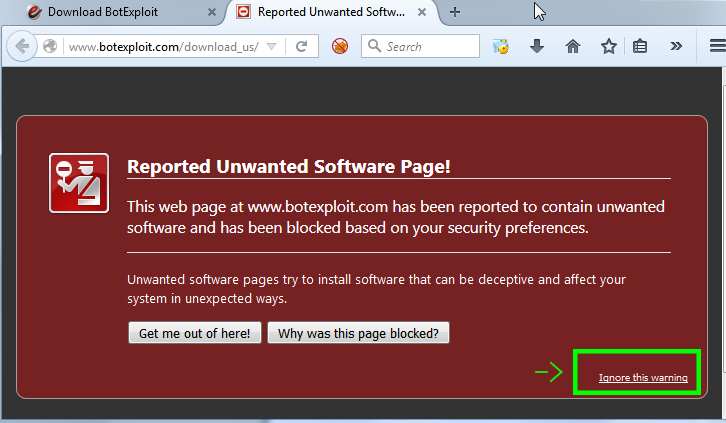This screenshot has height=423, width=726.
Task: Expand more toolbar tools chevron
Action: click(x=676, y=46)
